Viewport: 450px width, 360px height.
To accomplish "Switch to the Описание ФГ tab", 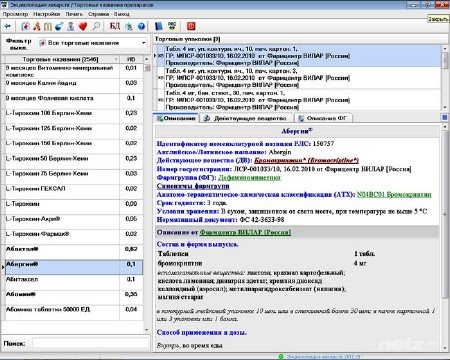I will tap(323, 118).
